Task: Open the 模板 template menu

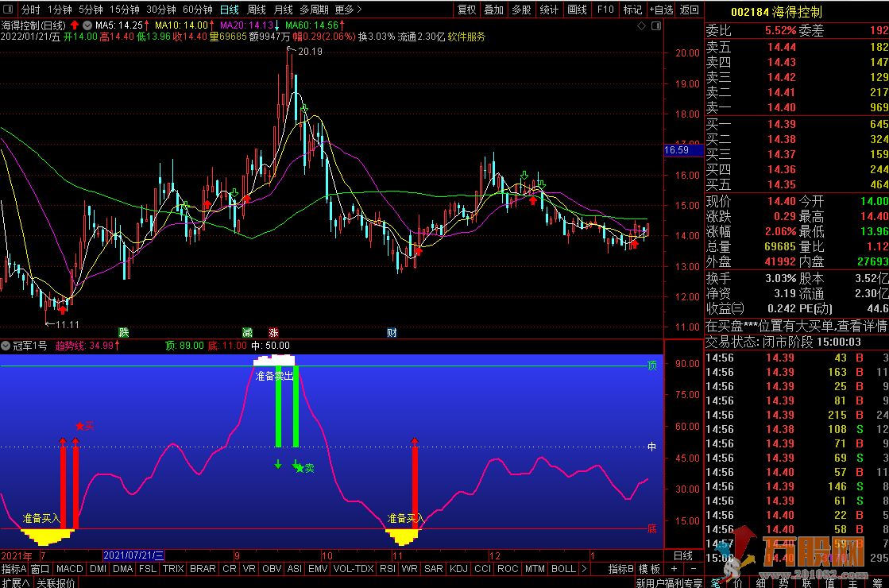Action: 649,569
